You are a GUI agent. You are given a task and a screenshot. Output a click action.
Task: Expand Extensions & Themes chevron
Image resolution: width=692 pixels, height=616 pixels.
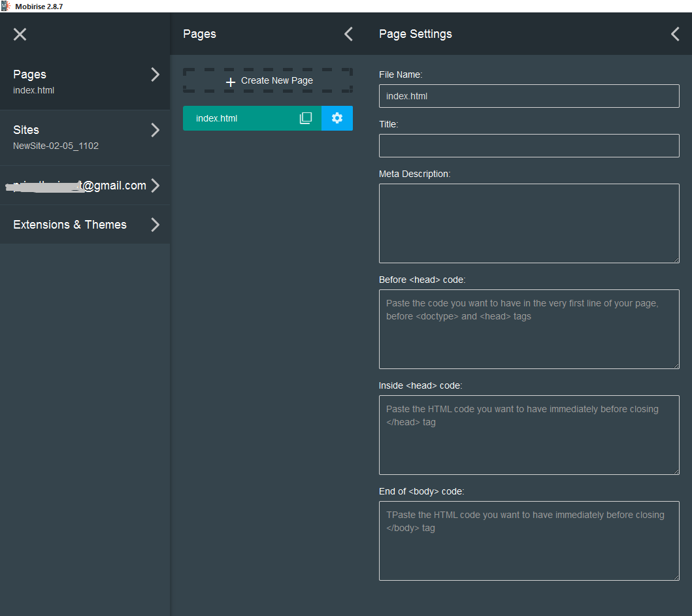point(155,225)
